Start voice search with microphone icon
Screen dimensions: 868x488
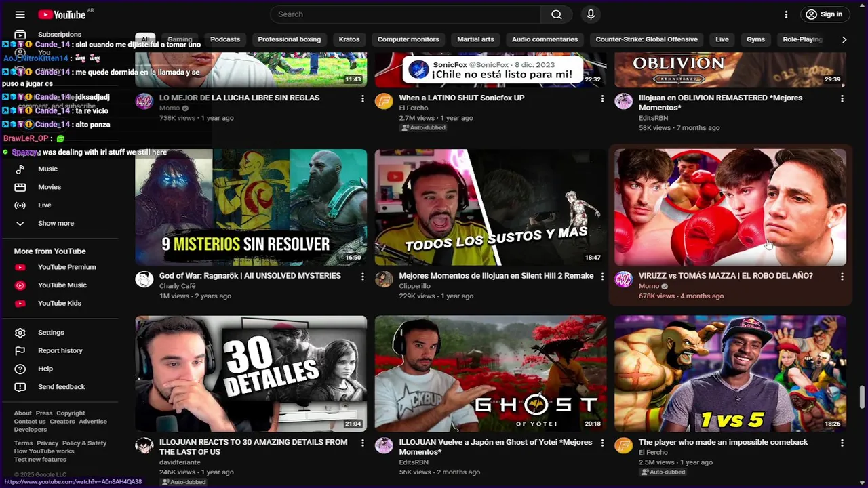pos(591,14)
